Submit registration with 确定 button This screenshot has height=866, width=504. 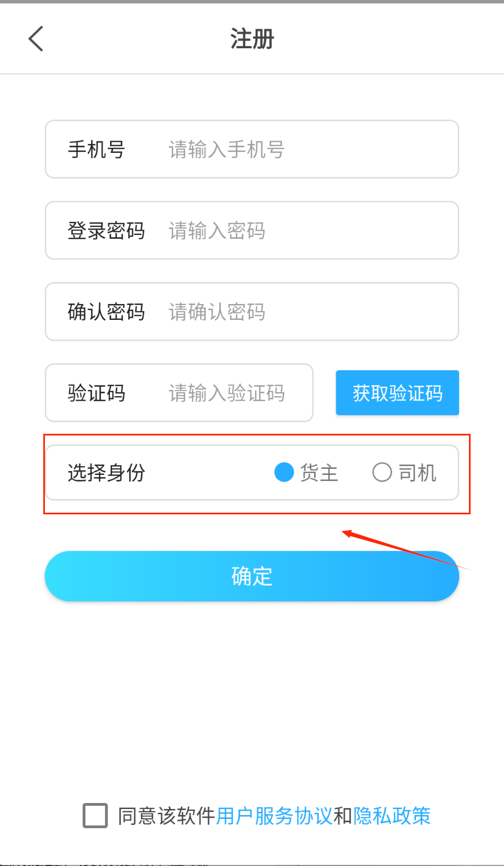[251, 576]
